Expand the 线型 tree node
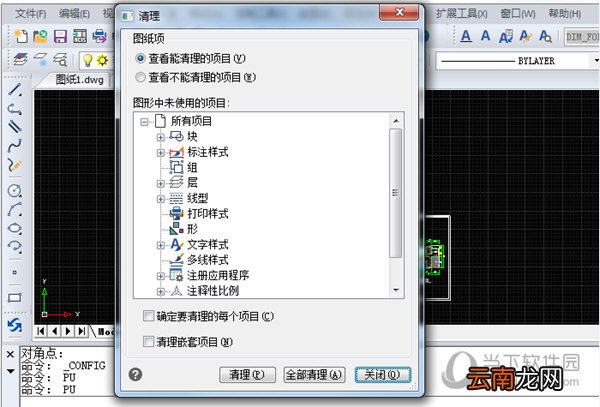Screen dimensions: 600x407 (161, 199)
